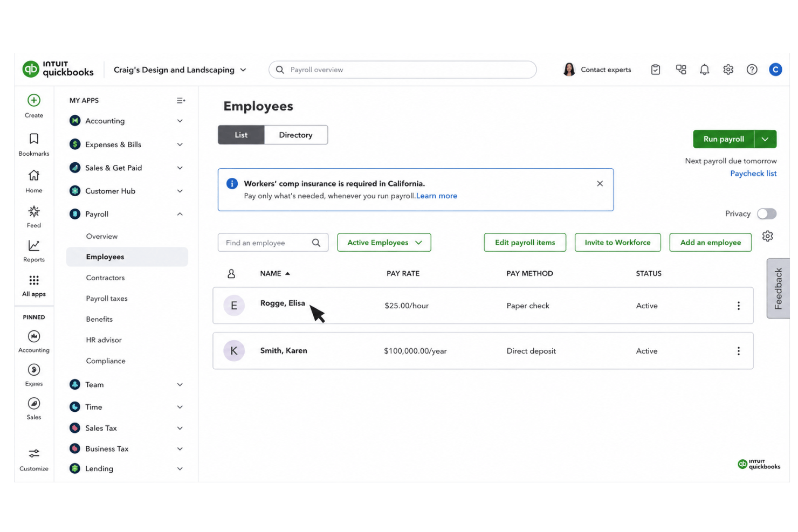Click Karen Smith's avatar K
Screen dimensions: 798x532
(234, 351)
